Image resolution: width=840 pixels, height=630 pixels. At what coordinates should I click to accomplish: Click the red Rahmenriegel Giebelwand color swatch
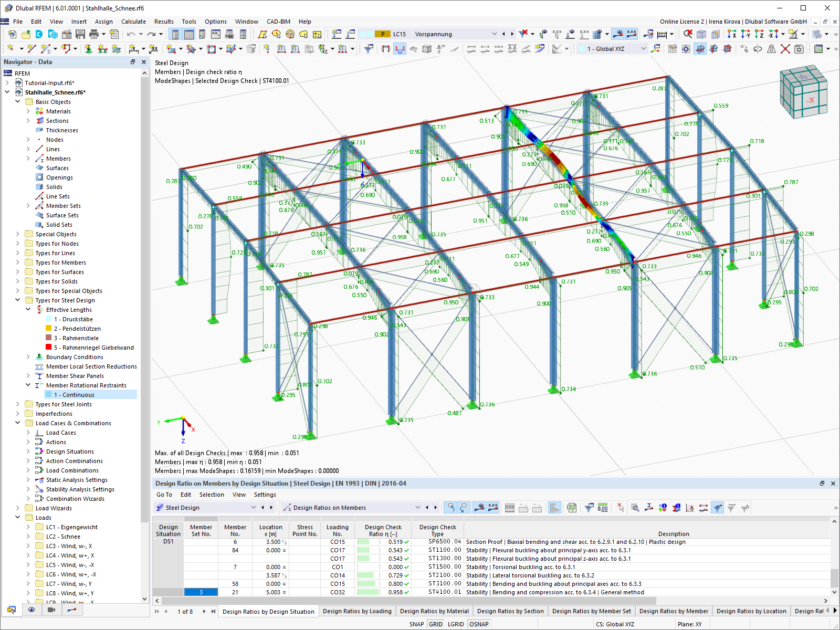tap(49, 348)
